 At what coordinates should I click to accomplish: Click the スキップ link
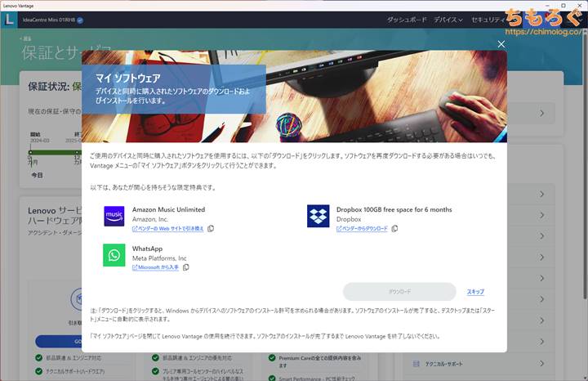(x=475, y=292)
